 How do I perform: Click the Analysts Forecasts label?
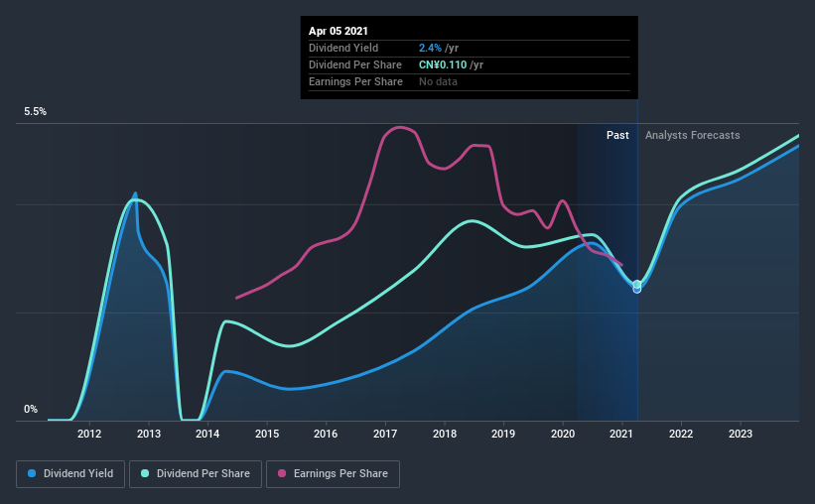692,135
